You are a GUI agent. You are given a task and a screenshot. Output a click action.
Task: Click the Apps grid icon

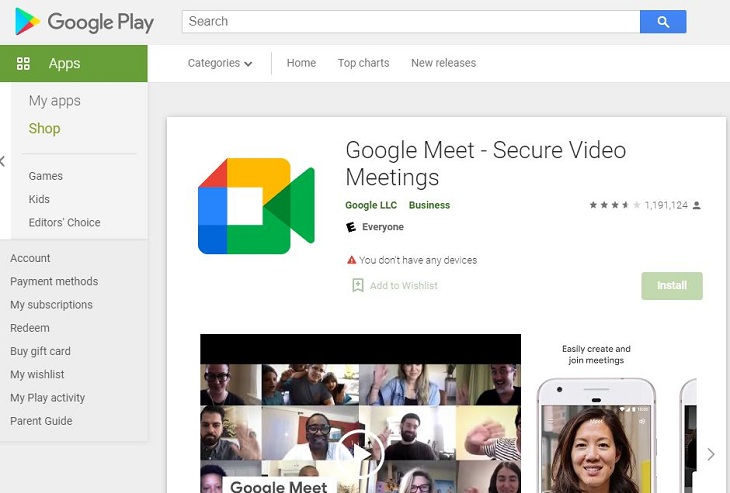tap(23, 63)
